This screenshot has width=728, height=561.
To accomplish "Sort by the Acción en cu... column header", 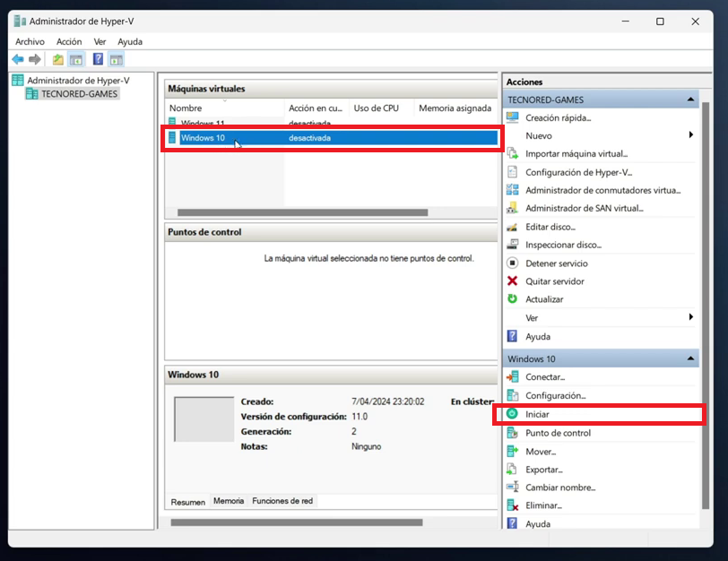I will (316, 108).
